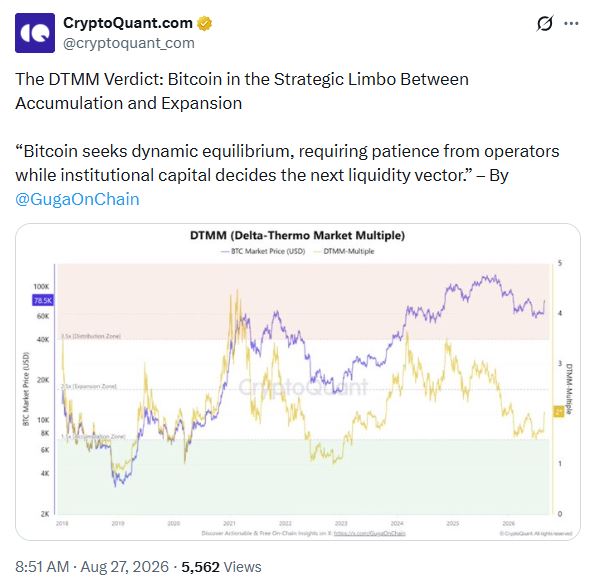The height and width of the screenshot is (583, 595).
Task: Click the yellow DTMM value marker on right axis
Action: (559, 411)
